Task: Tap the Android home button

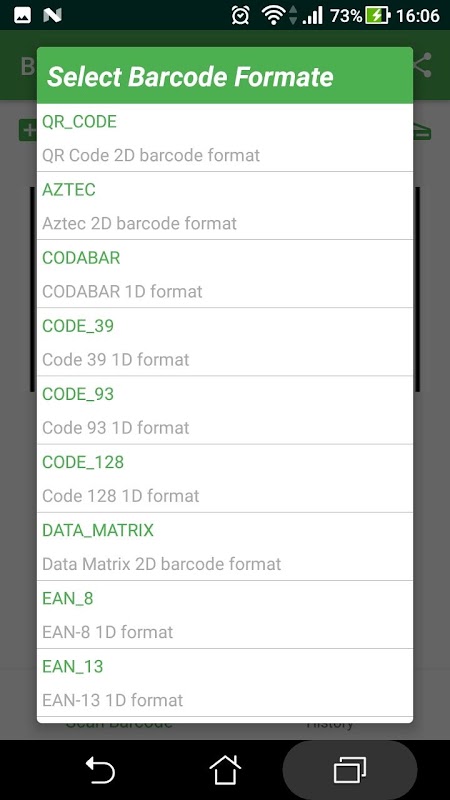Action: [x=225, y=769]
